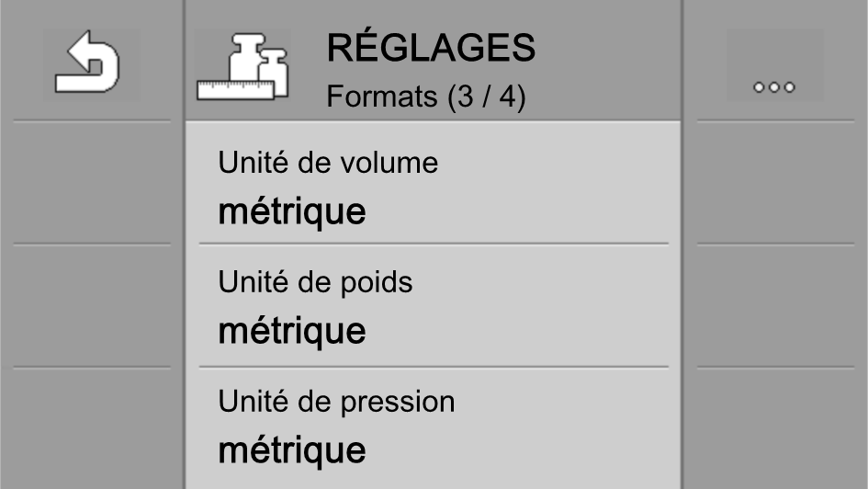The height and width of the screenshot is (489, 868).
Task: Open the Unité de pression setting
Action: click(434, 428)
